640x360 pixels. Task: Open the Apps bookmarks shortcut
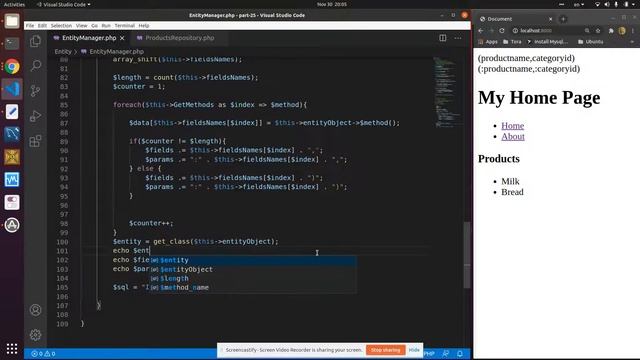click(x=488, y=42)
